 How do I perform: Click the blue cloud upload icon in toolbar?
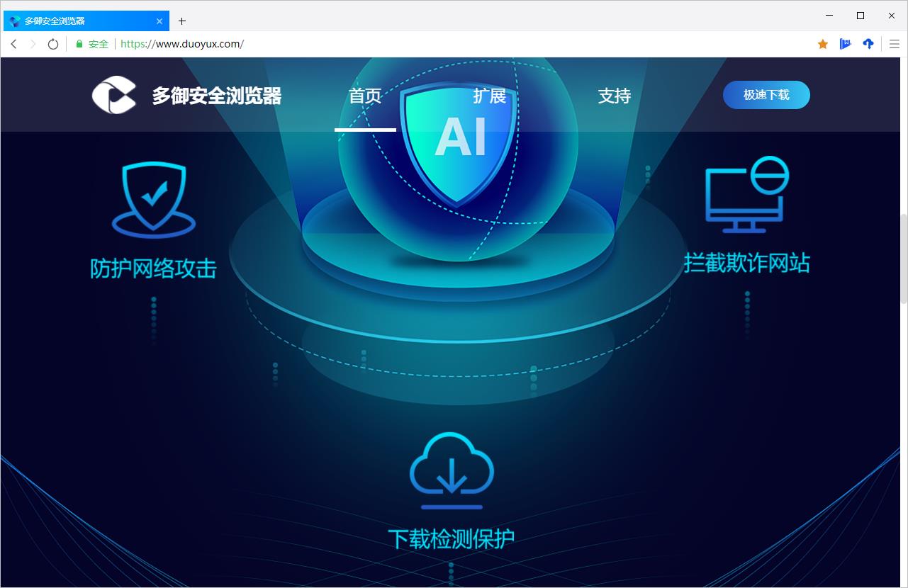click(868, 43)
